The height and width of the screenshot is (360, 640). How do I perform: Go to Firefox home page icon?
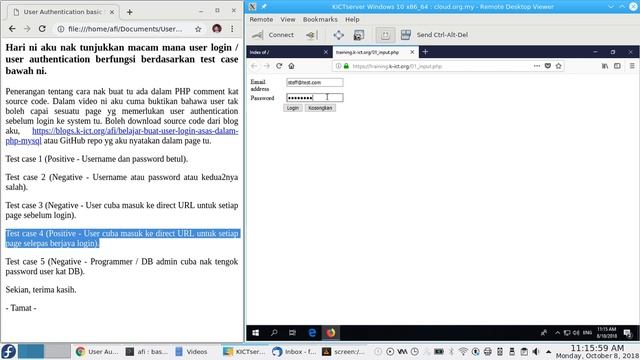pyautogui.click(x=291, y=66)
